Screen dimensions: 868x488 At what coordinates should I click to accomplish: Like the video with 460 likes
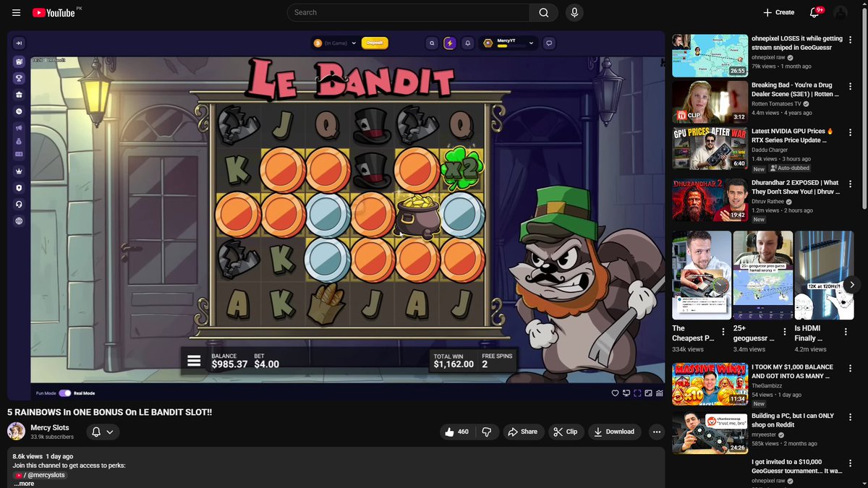click(456, 432)
